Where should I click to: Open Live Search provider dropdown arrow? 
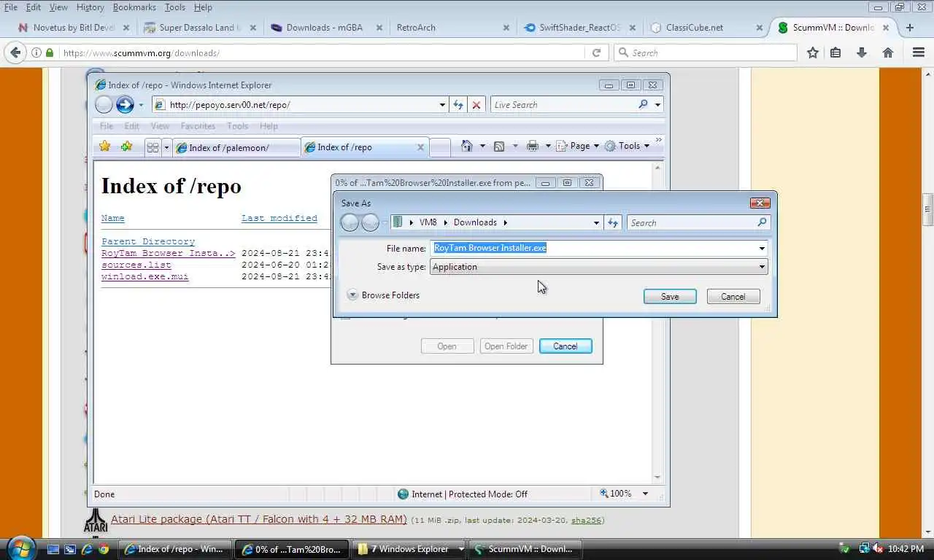point(657,105)
